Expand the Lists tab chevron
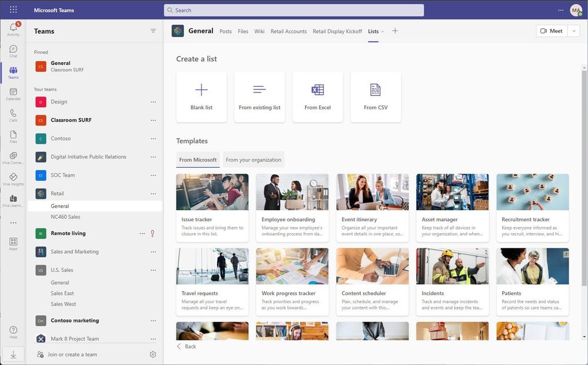 [x=383, y=32]
